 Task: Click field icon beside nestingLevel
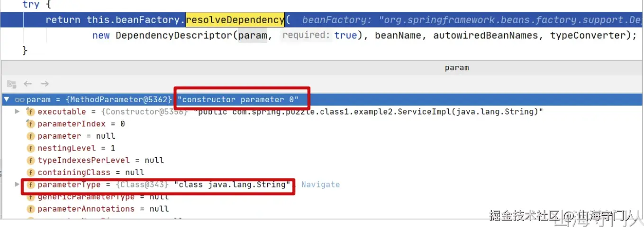tap(30, 148)
